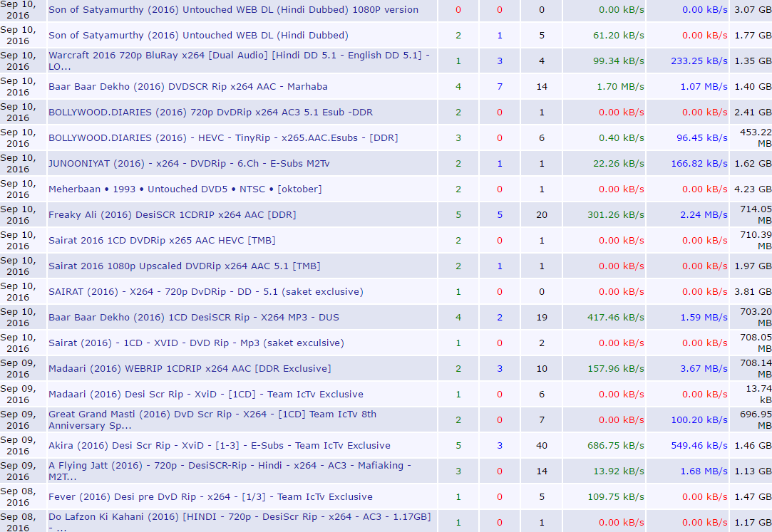Open Sairat 2016 1CD DVDRip x265 link
772x532 pixels.
[162, 241]
